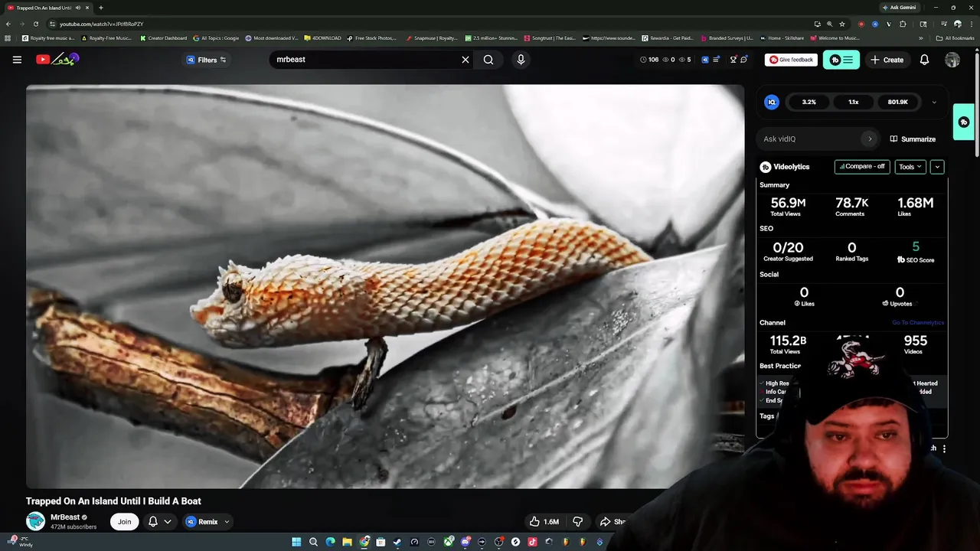Image resolution: width=980 pixels, height=551 pixels.
Task: Start voice search with the microphone
Action: click(x=521, y=60)
